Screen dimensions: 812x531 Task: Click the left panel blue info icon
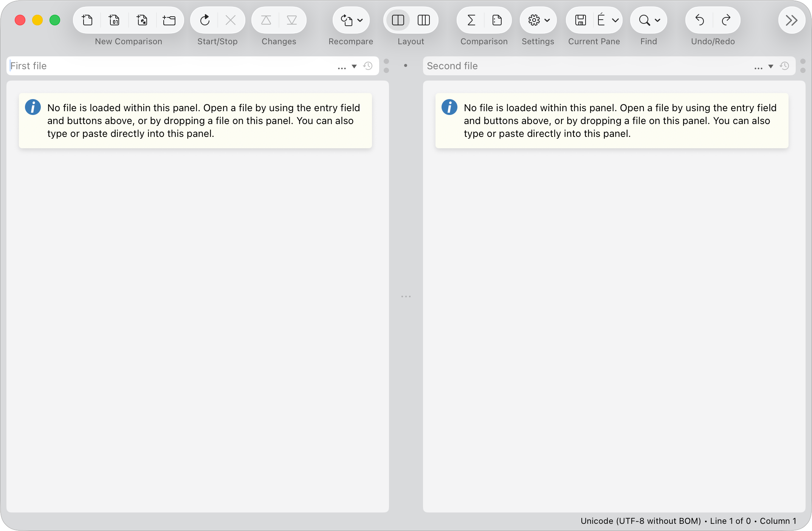pos(33,107)
